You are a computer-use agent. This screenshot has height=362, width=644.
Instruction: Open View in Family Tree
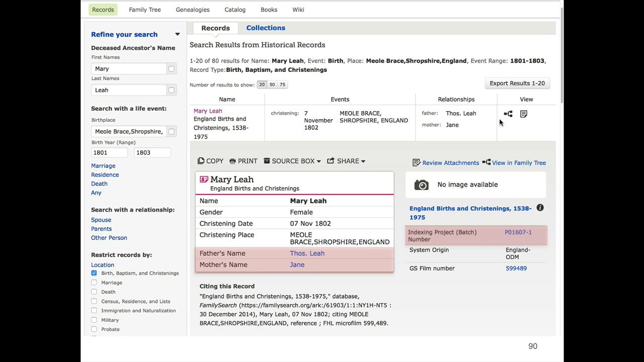[x=514, y=163]
